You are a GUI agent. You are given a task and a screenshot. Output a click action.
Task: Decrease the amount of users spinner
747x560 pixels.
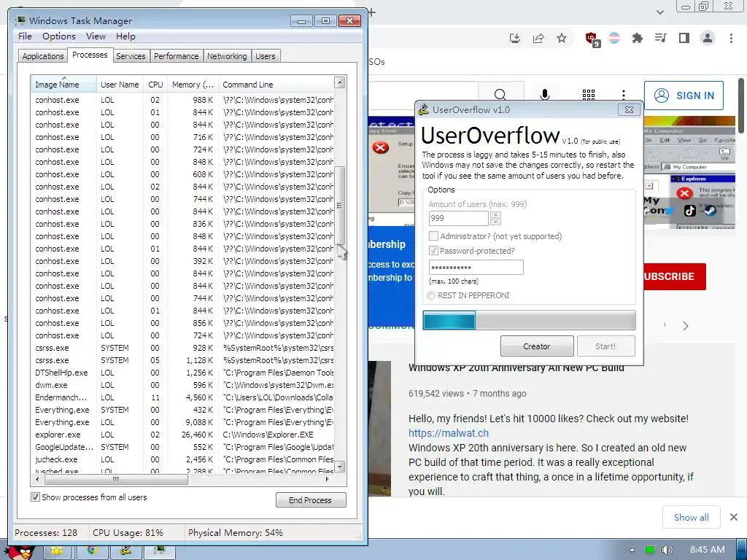(495, 222)
